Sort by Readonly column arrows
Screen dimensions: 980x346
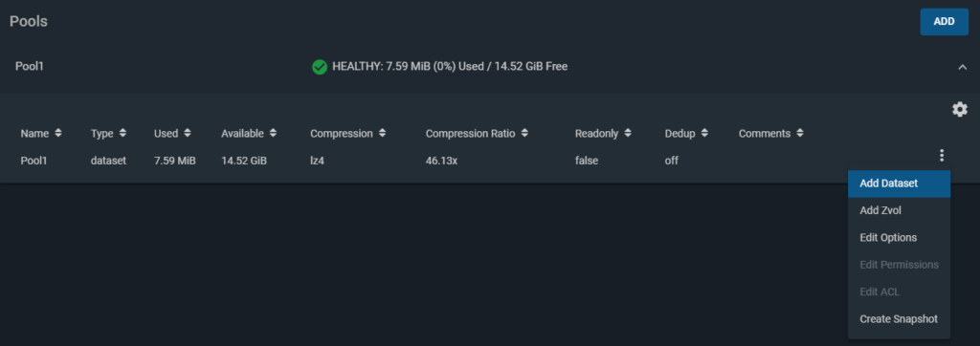(628, 133)
